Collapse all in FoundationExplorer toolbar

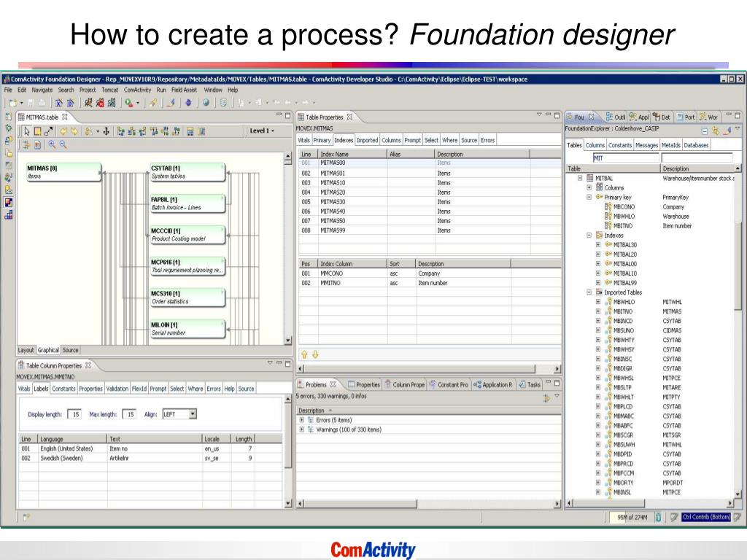click(x=705, y=131)
